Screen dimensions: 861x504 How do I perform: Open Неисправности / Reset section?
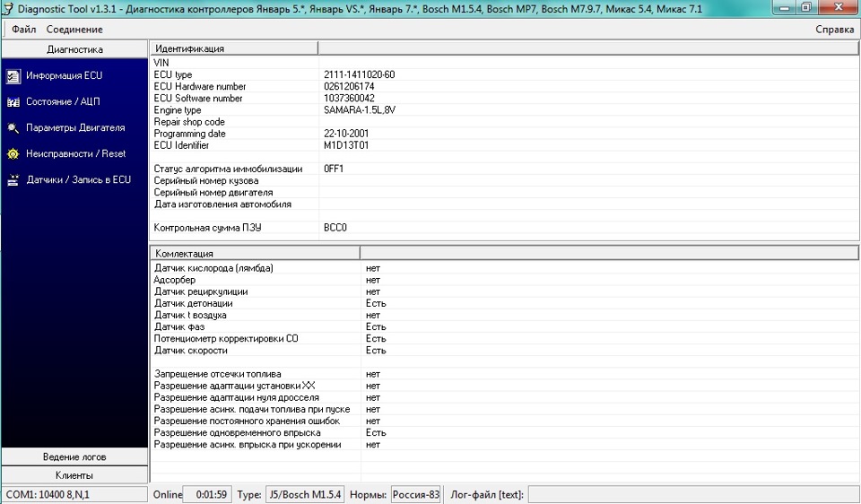(x=75, y=153)
